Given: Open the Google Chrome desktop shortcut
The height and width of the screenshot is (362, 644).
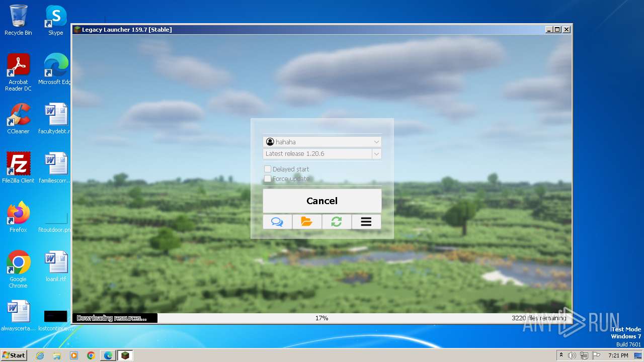Looking at the screenshot, I should 18,269.
